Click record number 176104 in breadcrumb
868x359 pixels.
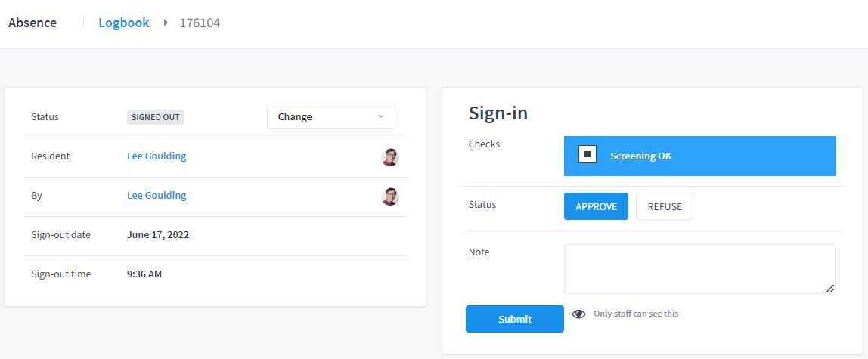pos(200,23)
